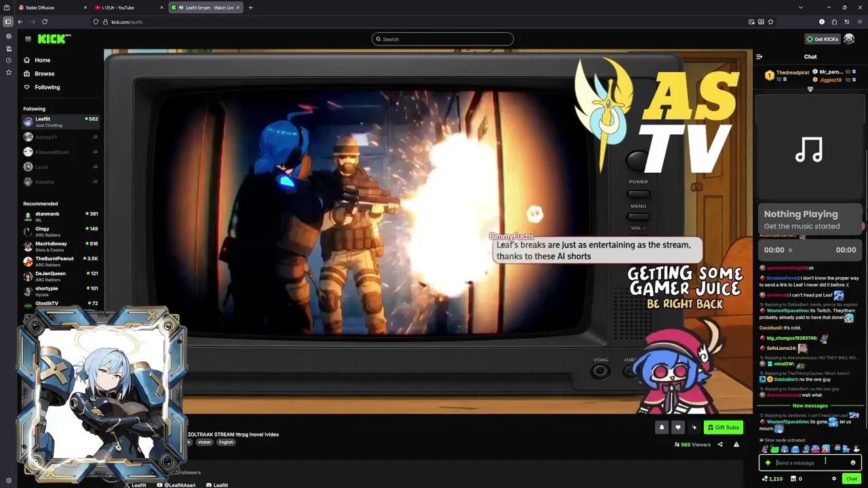Open the shop icon showing 0
The image size is (868, 488).
(796, 479)
